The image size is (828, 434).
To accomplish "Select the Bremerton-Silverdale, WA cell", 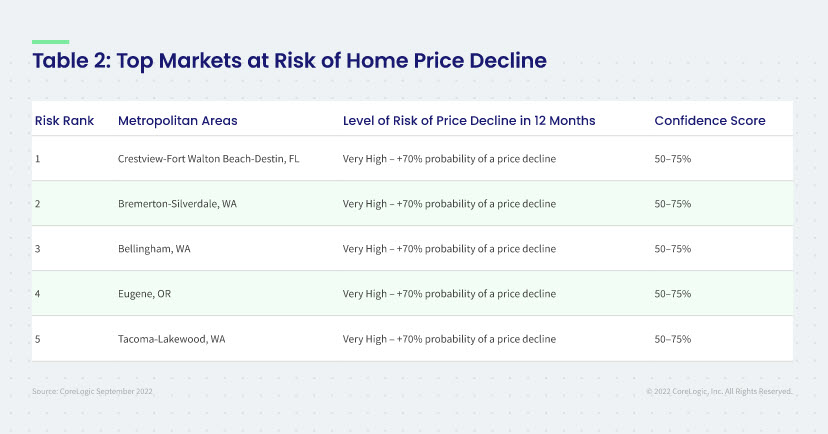I will [x=177, y=204].
